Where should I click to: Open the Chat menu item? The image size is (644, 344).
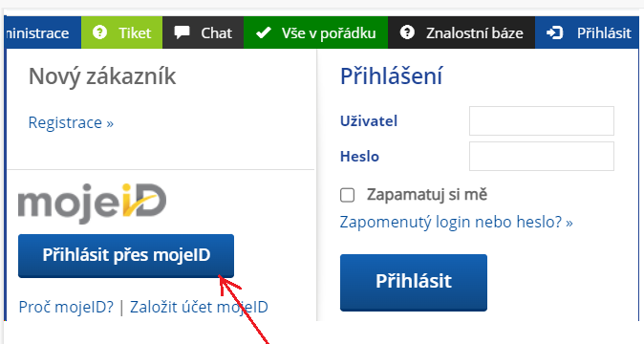pos(203,32)
